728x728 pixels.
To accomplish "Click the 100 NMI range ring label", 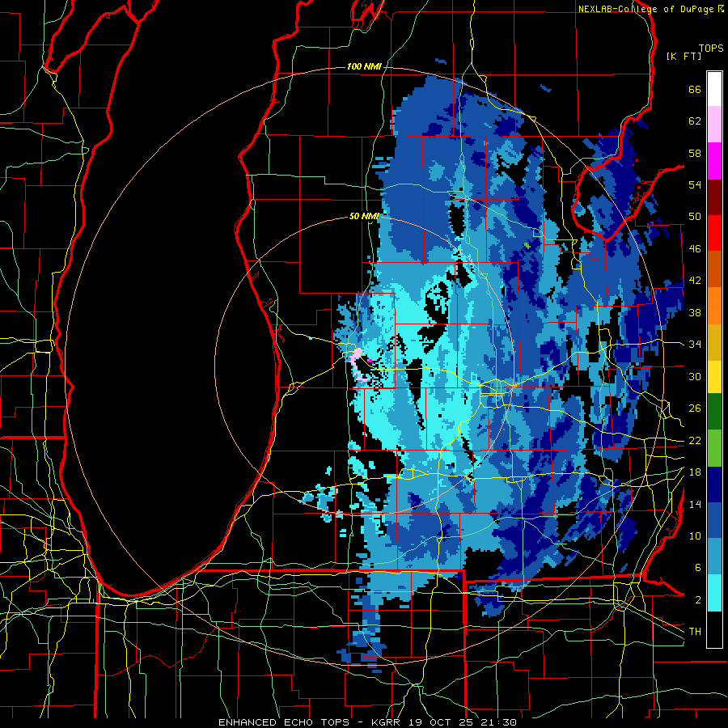I will 364,67.
